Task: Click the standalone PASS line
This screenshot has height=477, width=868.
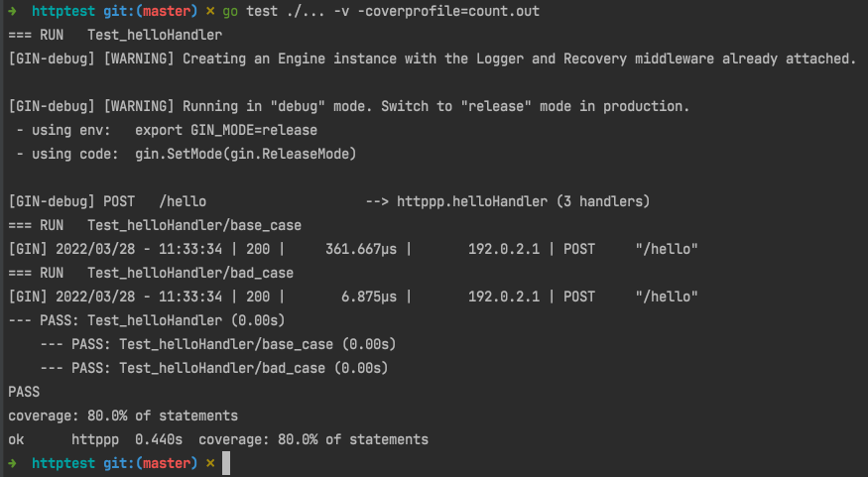Action: coord(24,392)
